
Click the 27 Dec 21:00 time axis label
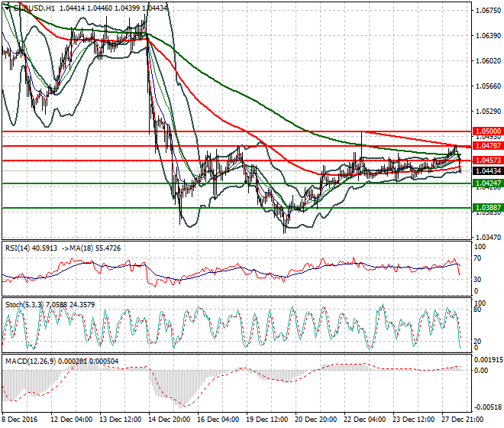coord(464,420)
